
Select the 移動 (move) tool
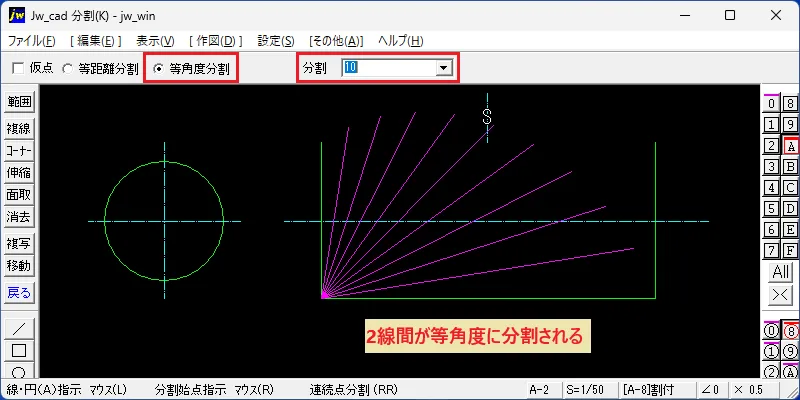coord(19,266)
